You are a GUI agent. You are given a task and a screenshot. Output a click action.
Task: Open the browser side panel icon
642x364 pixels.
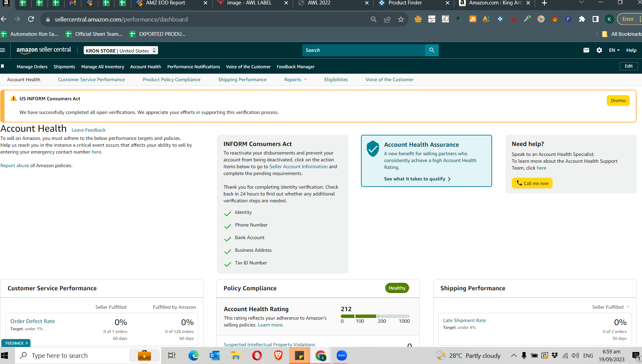pyautogui.click(x=596, y=19)
